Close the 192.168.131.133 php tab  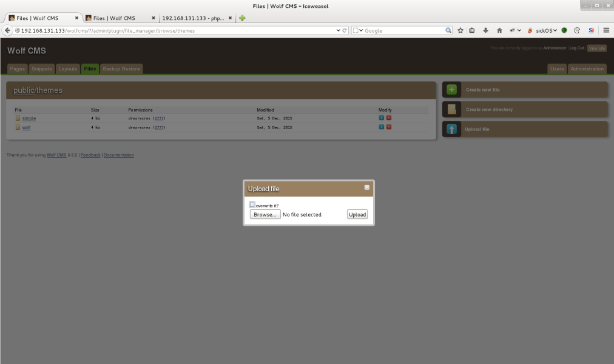tap(231, 18)
